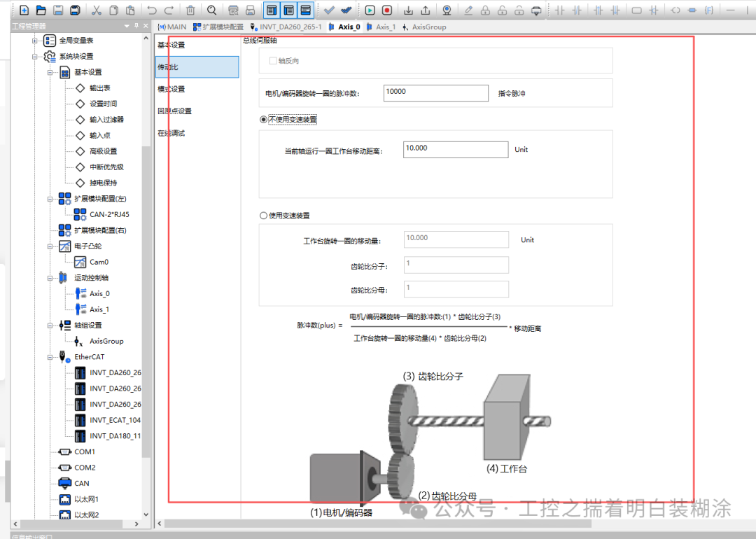Viewport: 756px width, 539px height.
Task: Insert a normally closed contact ladder icon
Action: tap(577, 10)
